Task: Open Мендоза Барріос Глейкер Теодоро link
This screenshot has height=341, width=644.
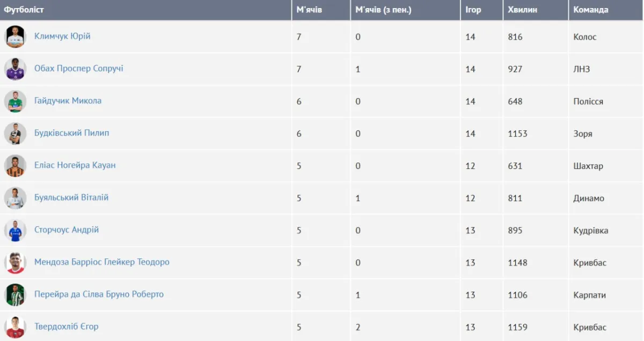Action: [x=102, y=262]
